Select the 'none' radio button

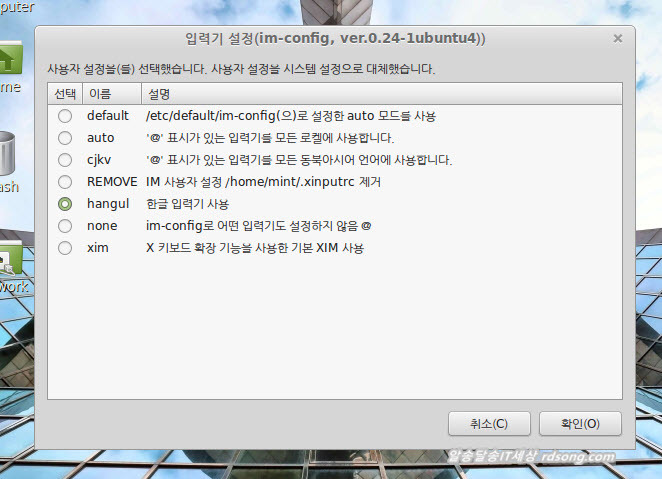coord(65,226)
